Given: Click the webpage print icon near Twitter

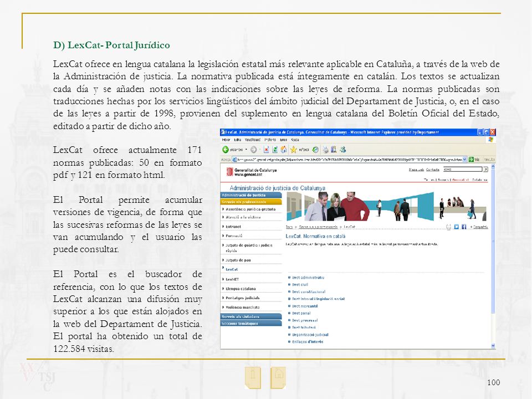Looking at the screenshot, I should pos(448,227).
